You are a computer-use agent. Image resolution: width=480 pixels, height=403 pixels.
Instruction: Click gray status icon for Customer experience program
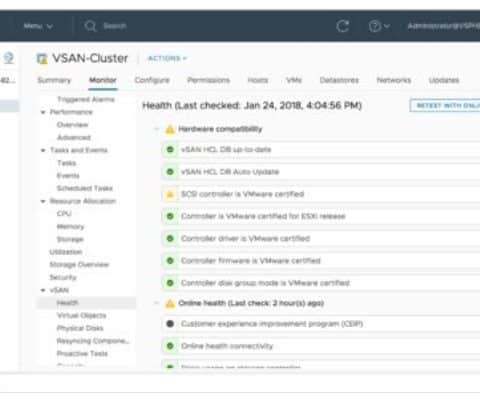[x=170, y=324]
